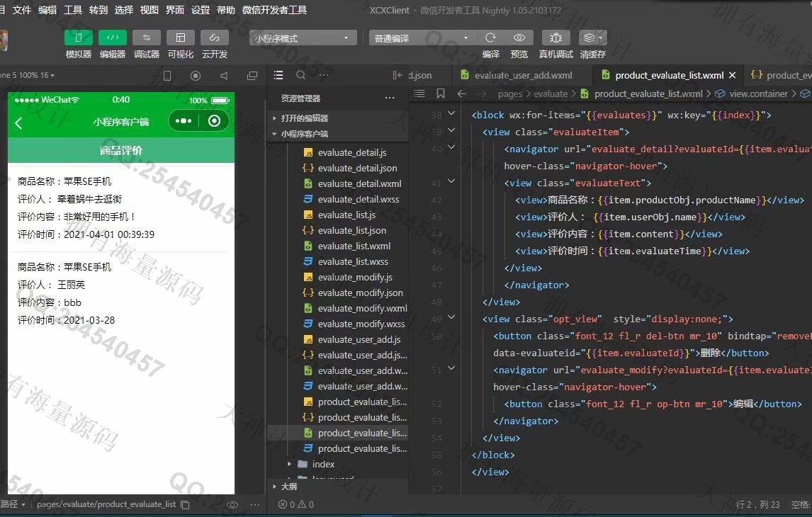Screen dimensions: 812x517
Task: Open the 微信开发者工具 menu
Action: [x=274, y=10]
